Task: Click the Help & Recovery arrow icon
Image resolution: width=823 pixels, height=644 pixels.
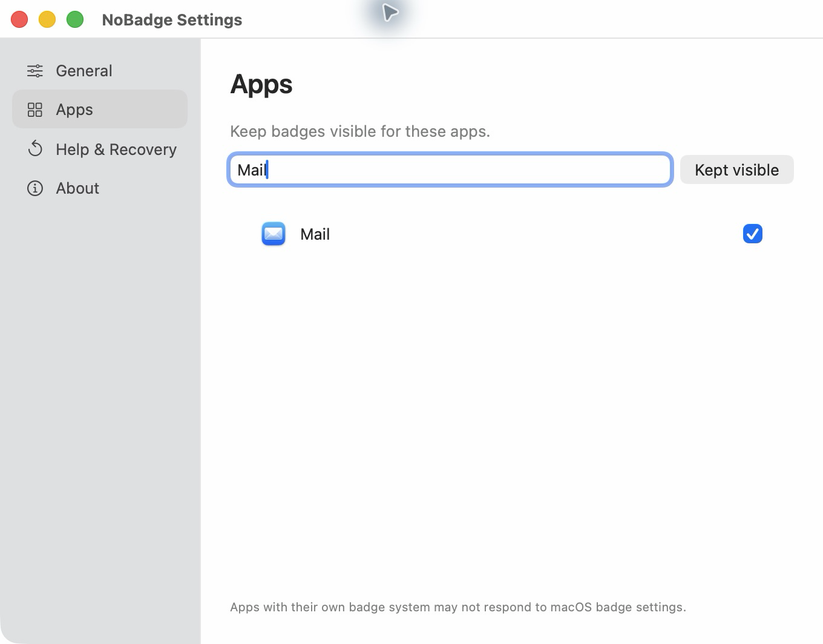Action: click(x=35, y=149)
